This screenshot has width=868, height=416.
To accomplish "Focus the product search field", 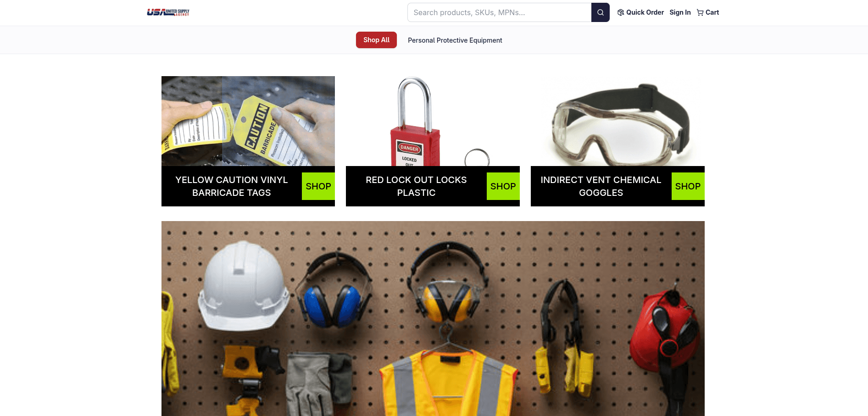I will tap(499, 12).
